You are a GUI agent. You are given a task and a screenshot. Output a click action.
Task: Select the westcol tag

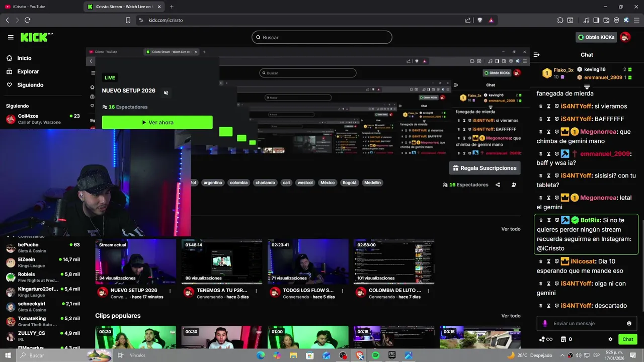(305, 183)
